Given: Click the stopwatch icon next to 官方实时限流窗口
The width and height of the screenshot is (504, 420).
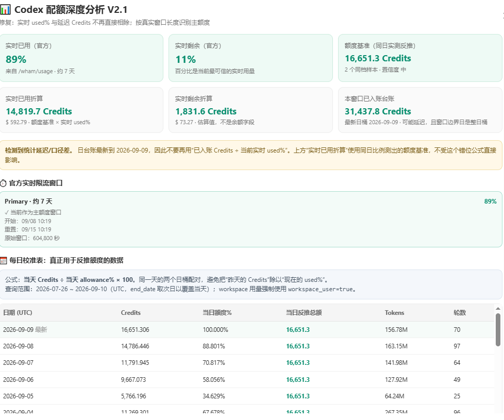Looking at the screenshot, I should coord(3,183).
